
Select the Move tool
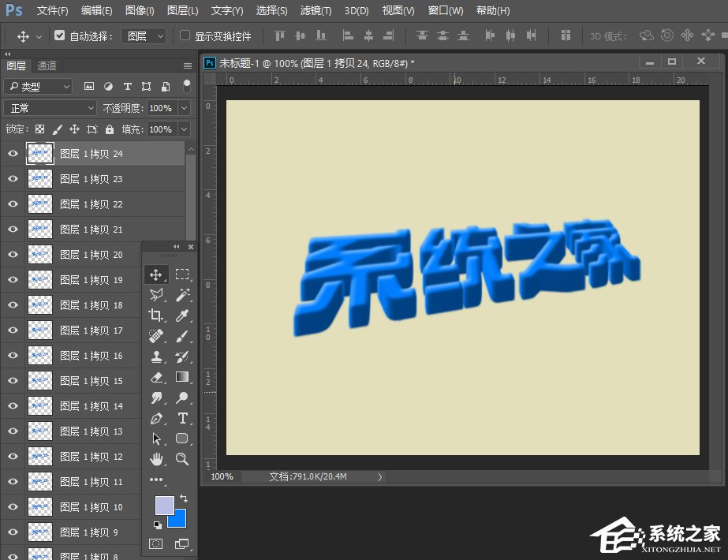tap(156, 274)
